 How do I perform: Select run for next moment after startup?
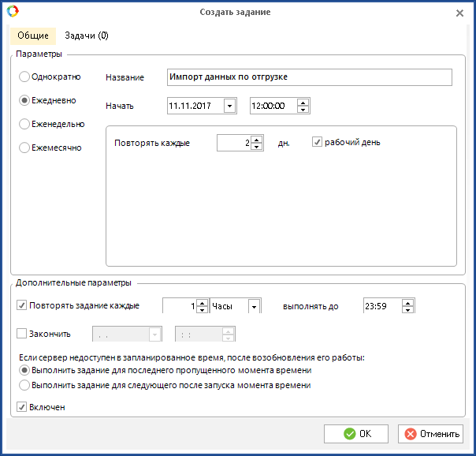24,385
